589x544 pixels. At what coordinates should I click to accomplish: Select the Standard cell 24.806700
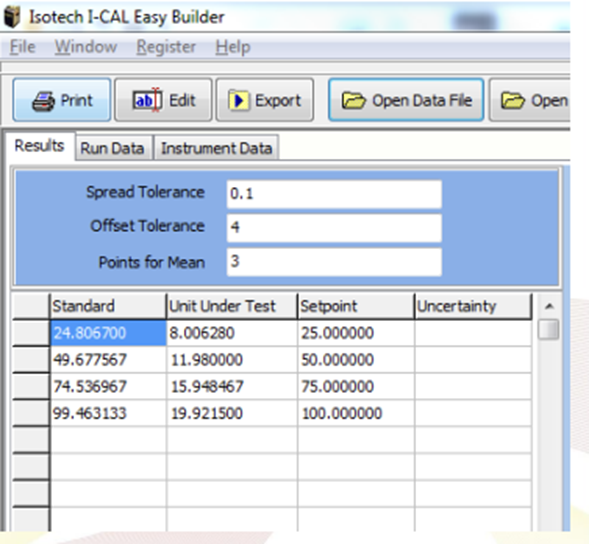(x=108, y=333)
